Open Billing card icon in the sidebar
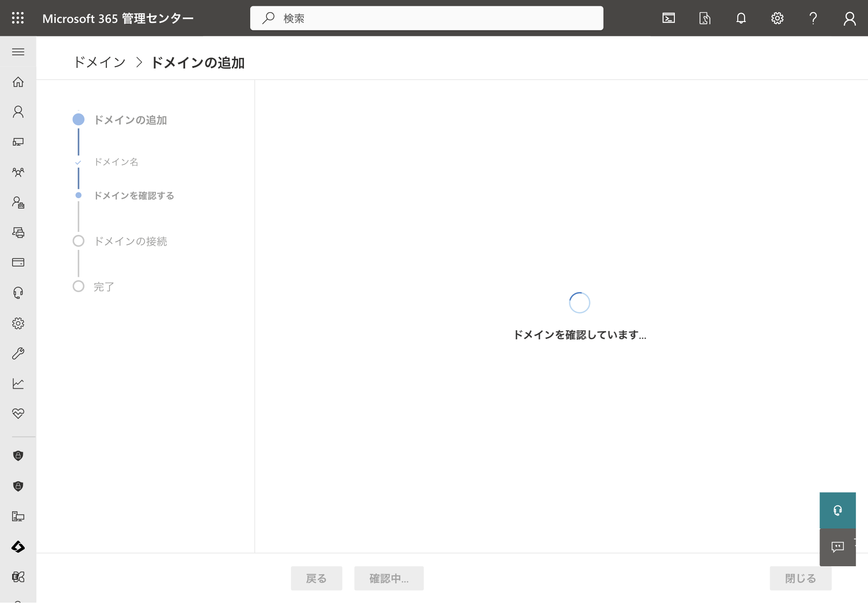The height and width of the screenshot is (604, 868). coord(18,262)
